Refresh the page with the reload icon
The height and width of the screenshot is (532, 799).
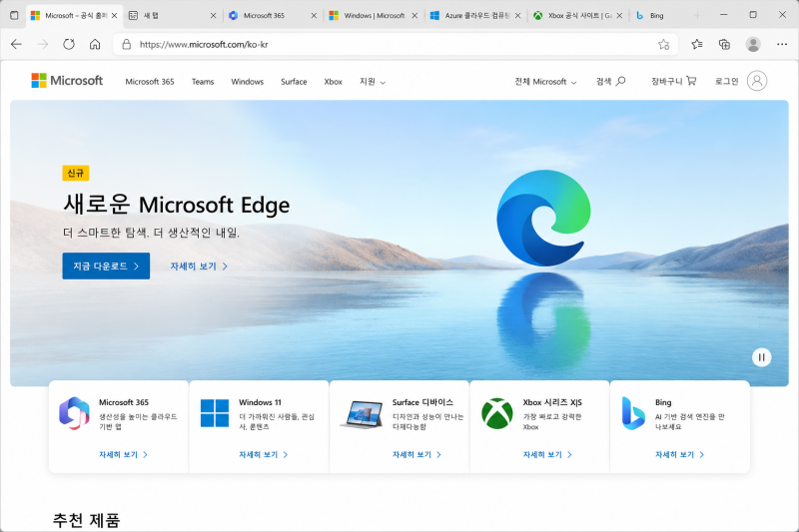[69, 44]
